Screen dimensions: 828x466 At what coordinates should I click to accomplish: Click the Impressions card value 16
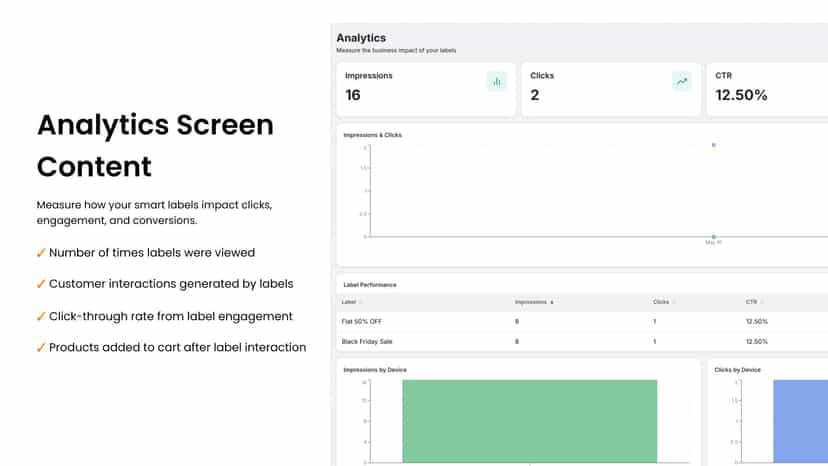(x=353, y=95)
